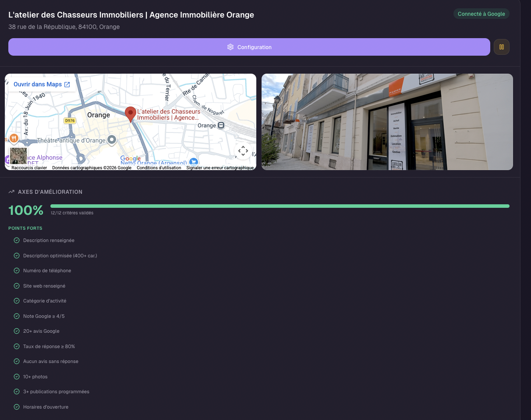Click Théâtre antique d'Orange marker icon

coord(112,140)
